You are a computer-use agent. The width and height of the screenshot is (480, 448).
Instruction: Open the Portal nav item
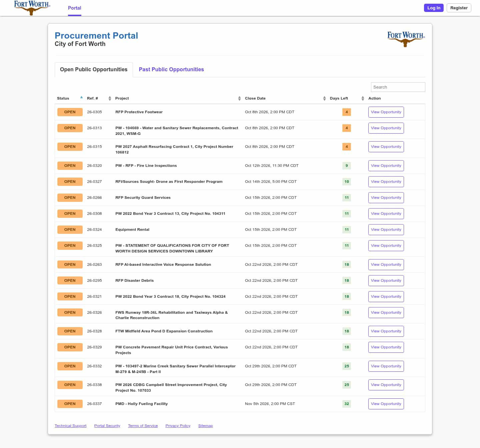tap(75, 8)
